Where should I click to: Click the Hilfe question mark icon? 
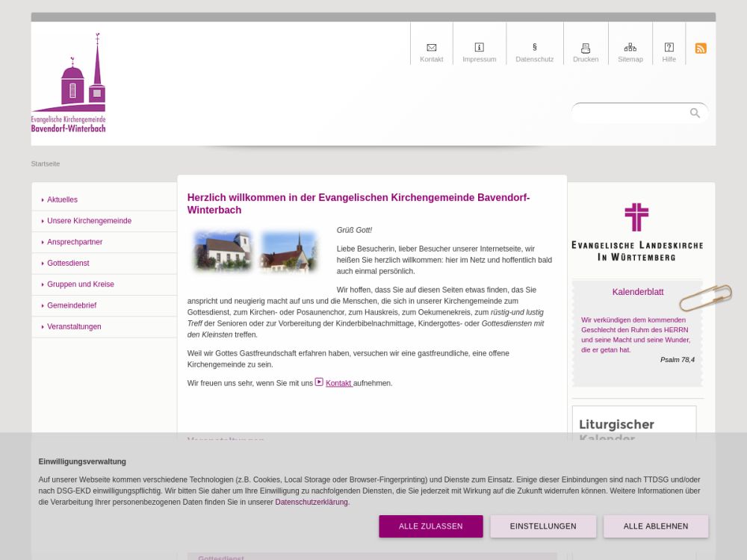(x=669, y=48)
